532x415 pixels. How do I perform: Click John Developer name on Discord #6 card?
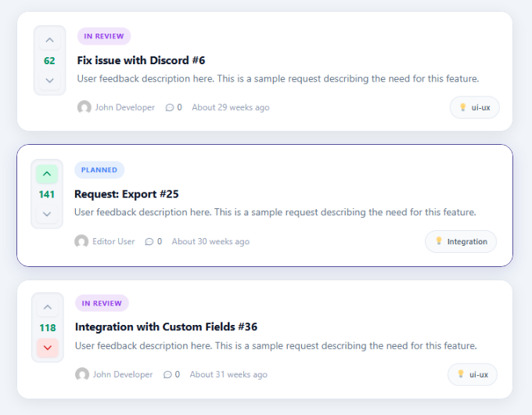pyautogui.click(x=125, y=107)
